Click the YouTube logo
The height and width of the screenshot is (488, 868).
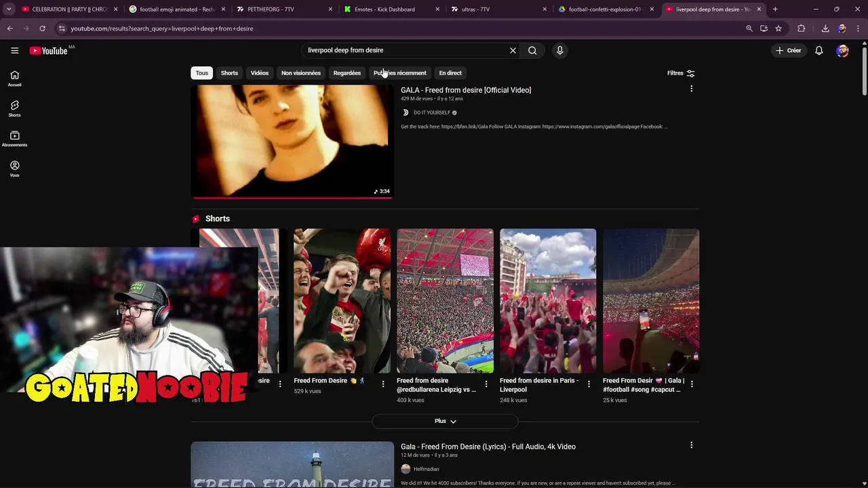pos(49,51)
